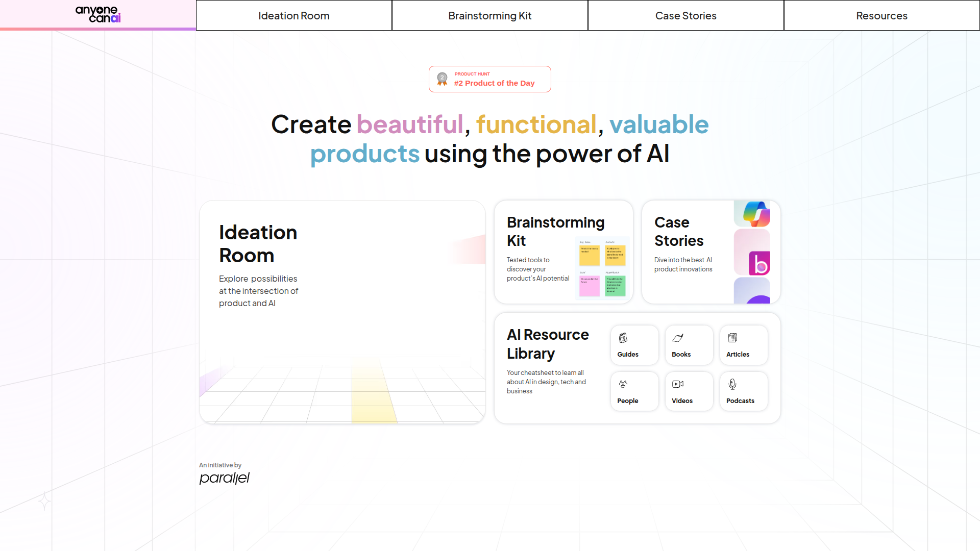Click the pink 'b' app logo
The width and height of the screenshot is (980, 551).
click(759, 263)
